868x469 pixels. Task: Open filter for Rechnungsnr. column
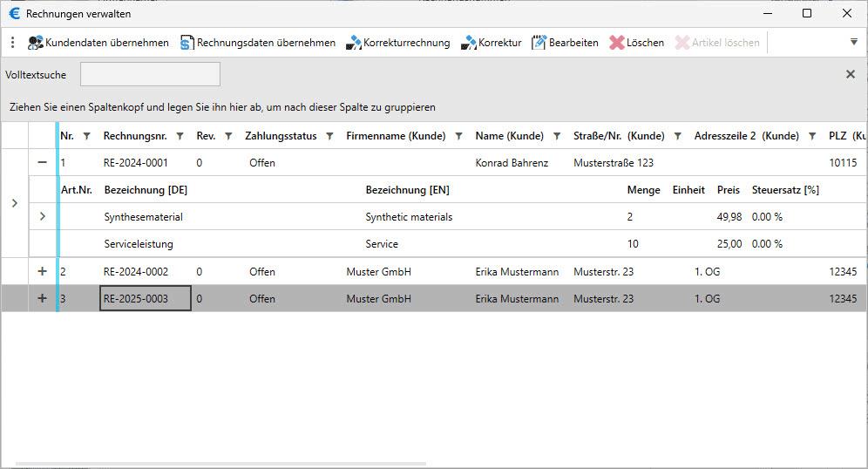(180, 136)
